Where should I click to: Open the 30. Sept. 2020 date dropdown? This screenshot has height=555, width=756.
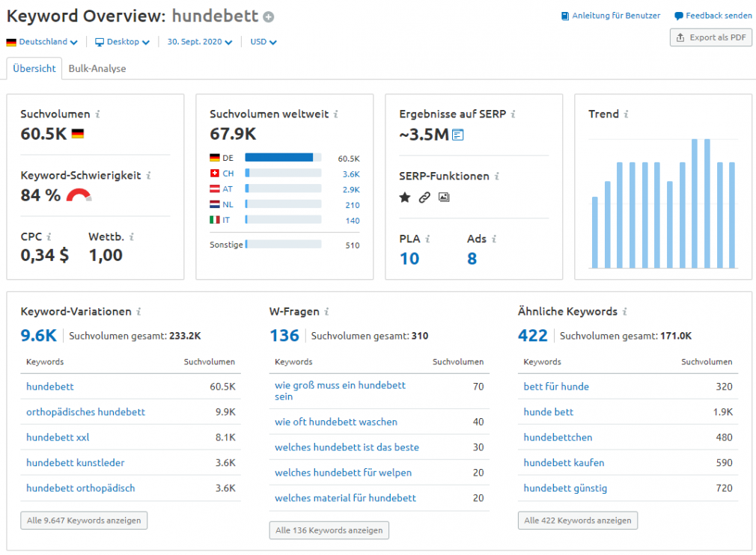coord(200,42)
